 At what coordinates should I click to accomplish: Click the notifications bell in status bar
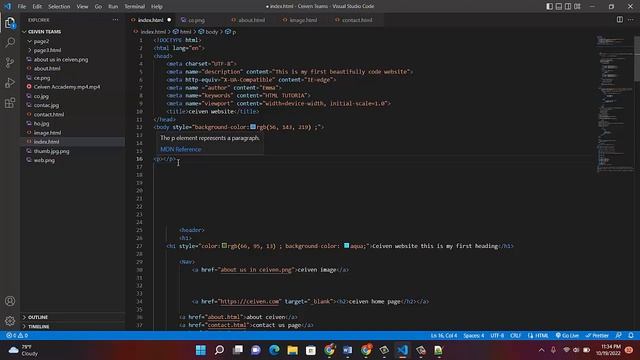(631, 336)
